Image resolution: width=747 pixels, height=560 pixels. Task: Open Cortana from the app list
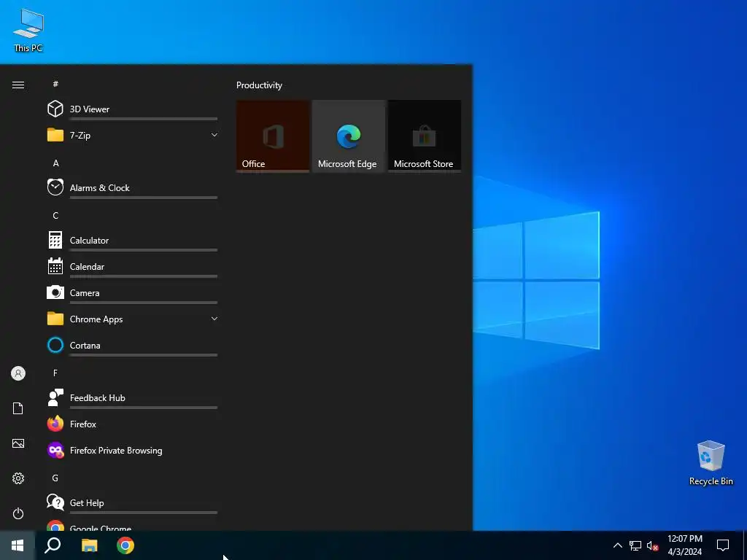(133, 345)
